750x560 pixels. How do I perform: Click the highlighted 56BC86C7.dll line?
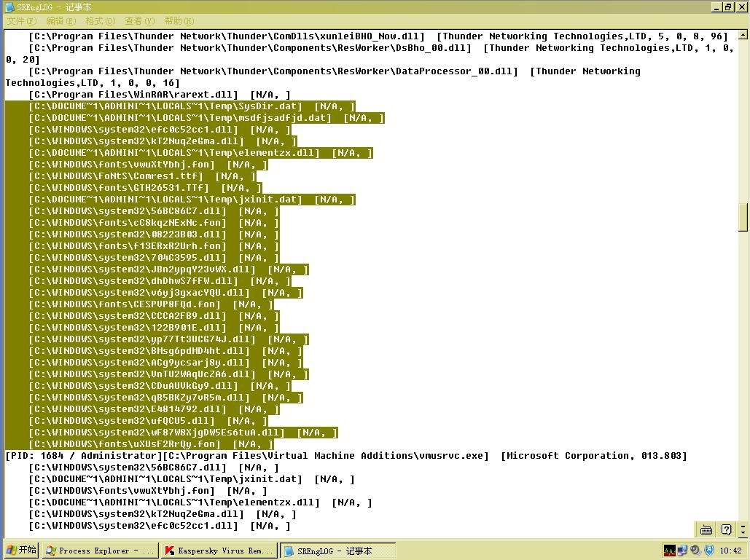pos(154,211)
